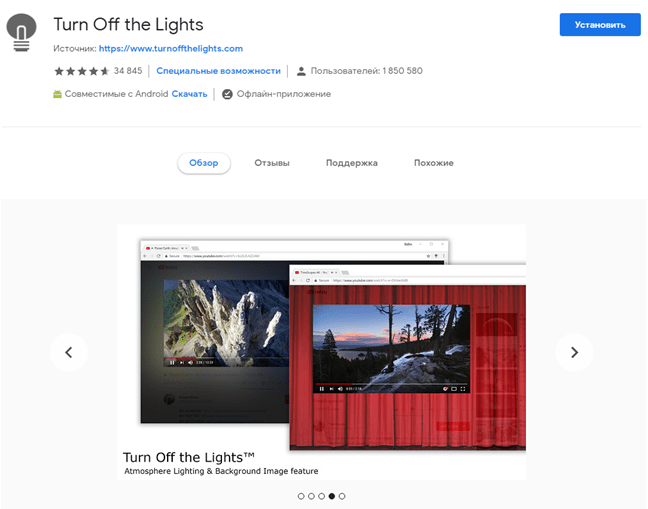Click the Совместимые с Android label
The width and height of the screenshot is (648, 509).
click(117, 94)
